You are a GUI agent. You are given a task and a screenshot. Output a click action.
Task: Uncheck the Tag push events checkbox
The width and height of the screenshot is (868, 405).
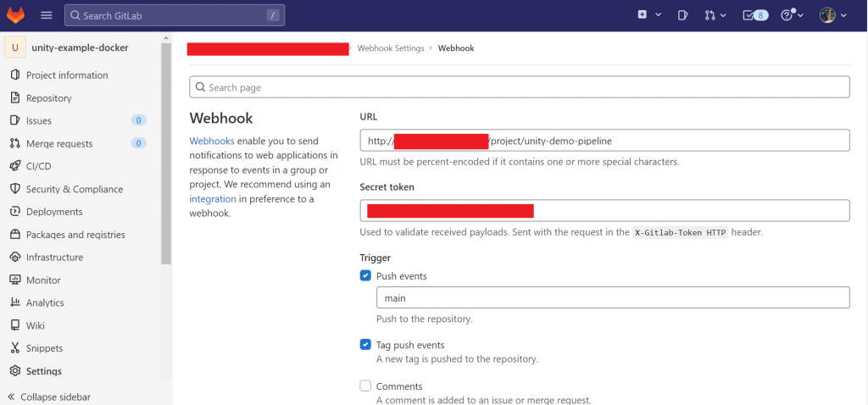(x=365, y=345)
